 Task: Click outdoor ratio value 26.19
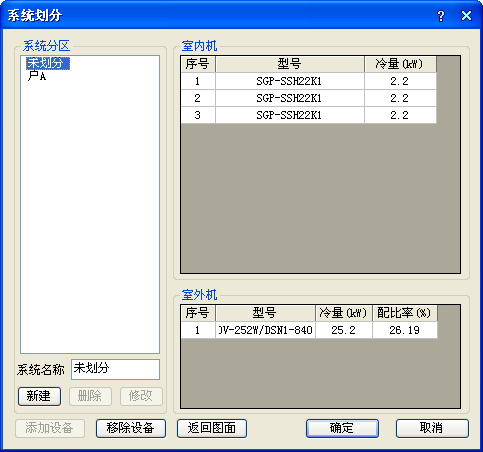point(405,330)
